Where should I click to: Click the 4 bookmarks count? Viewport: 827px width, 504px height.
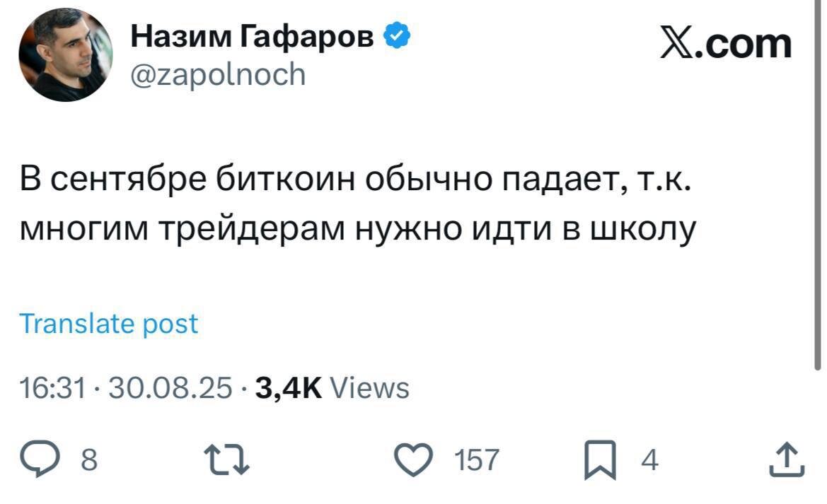[x=649, y=461]
